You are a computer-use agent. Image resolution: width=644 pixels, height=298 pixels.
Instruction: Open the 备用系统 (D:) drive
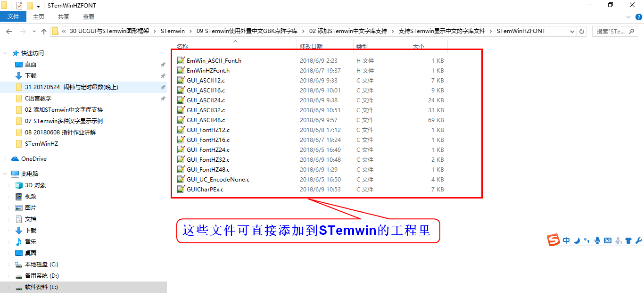pos(42,276)
